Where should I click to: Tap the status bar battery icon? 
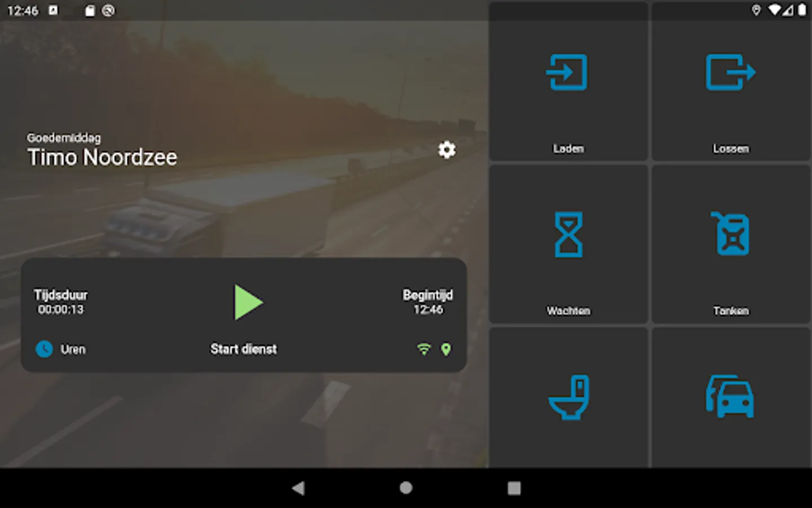[802, 10]
